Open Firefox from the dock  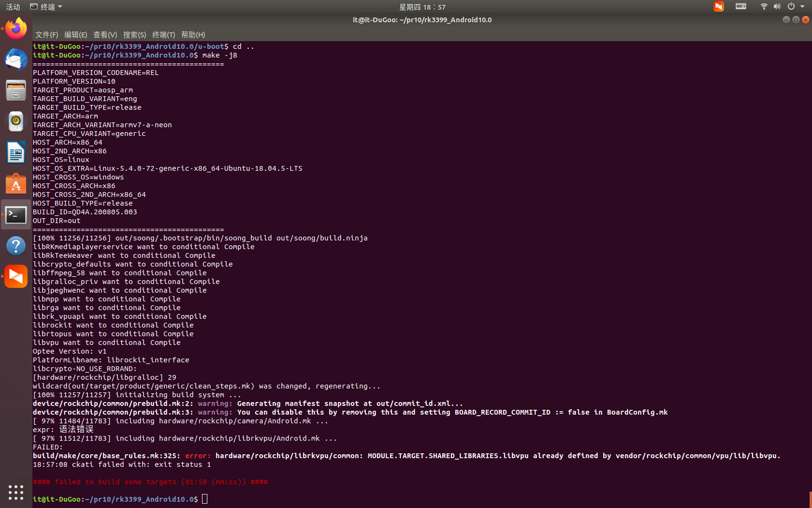[16, 29]
